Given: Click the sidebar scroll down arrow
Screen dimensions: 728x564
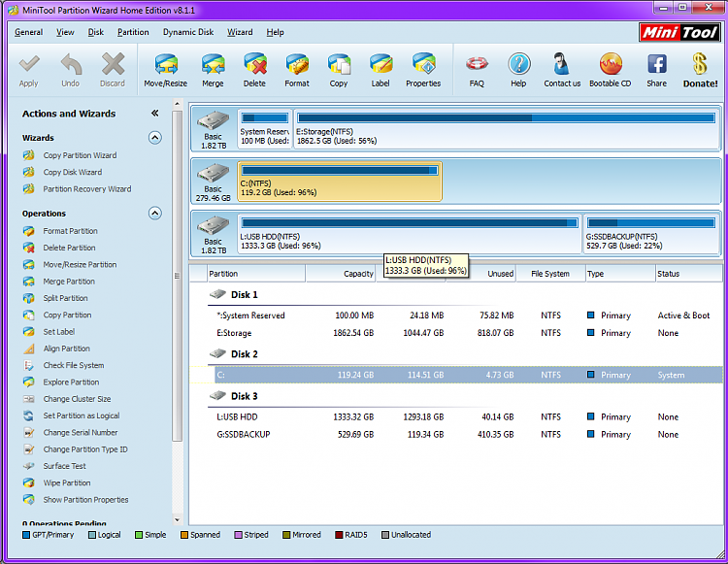Looking at the screenshot, I should click(177, 520).
